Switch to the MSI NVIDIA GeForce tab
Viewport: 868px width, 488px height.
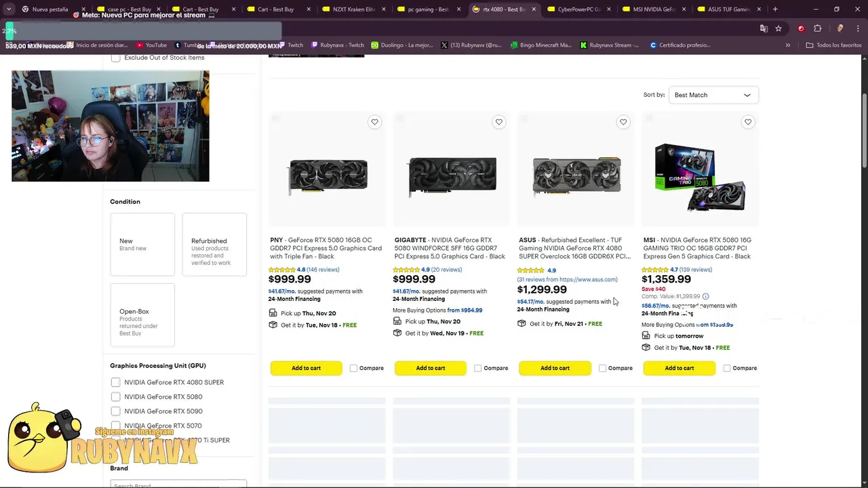click(653, 9)
